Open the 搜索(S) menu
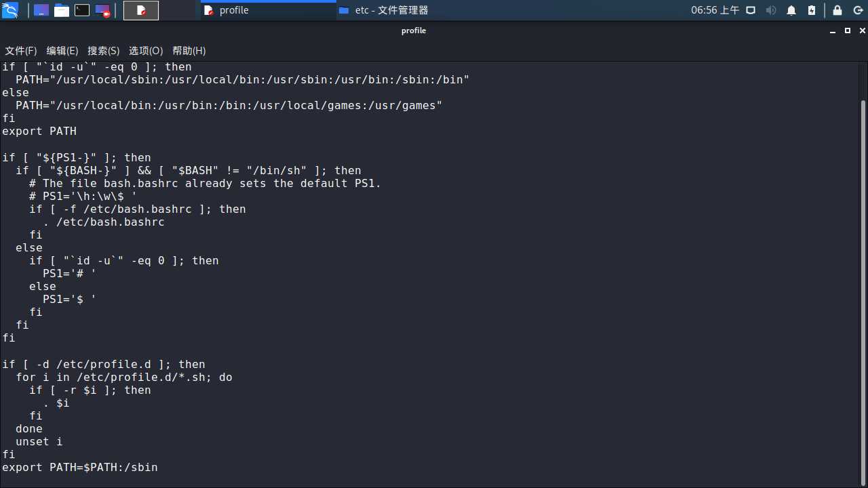Screen dimensions: 868x488 tap(104, 51)
